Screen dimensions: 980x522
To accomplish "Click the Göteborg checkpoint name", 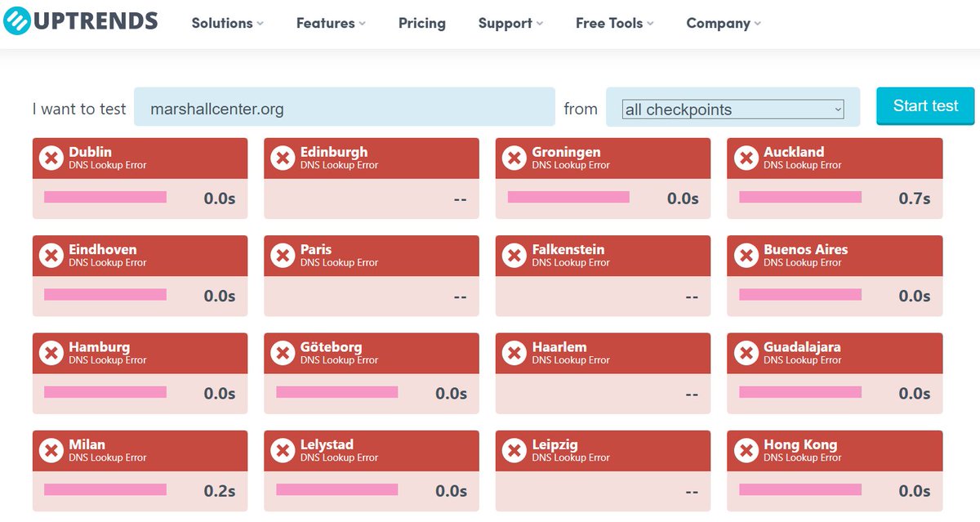I will pos(331,347).
